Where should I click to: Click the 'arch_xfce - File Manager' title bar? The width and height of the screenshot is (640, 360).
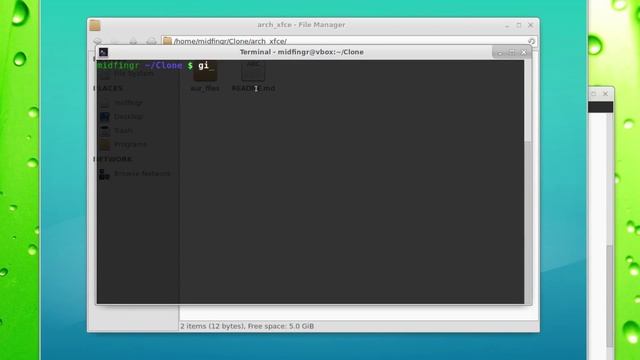[301, 25]
